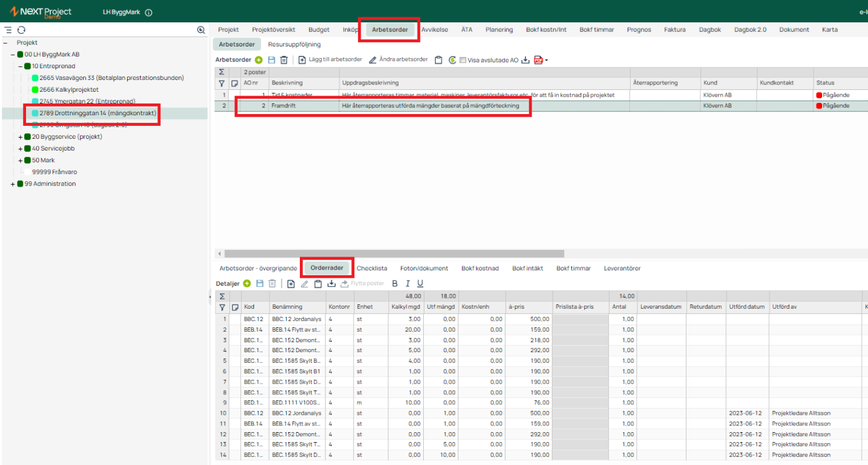868x465 pixels.
Task: Select order row 9 BED.1111 V100S
Action: pyautogui.click(x=541, y=403)
